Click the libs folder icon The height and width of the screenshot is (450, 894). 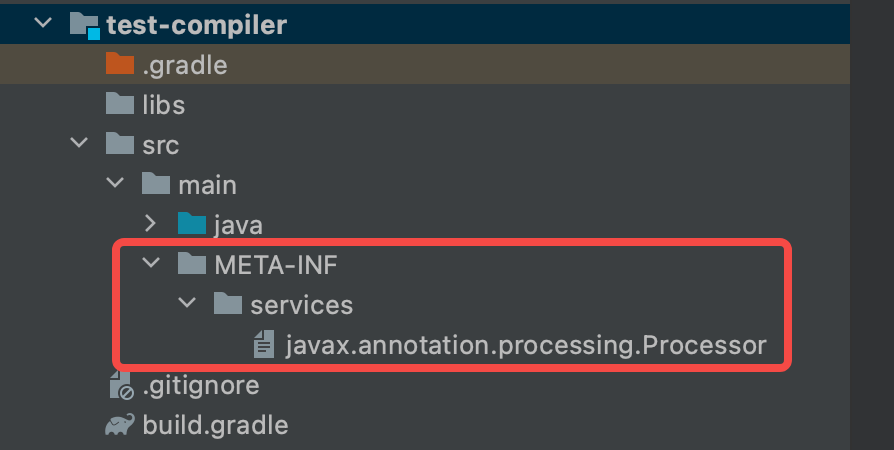[x=119, y=104]
